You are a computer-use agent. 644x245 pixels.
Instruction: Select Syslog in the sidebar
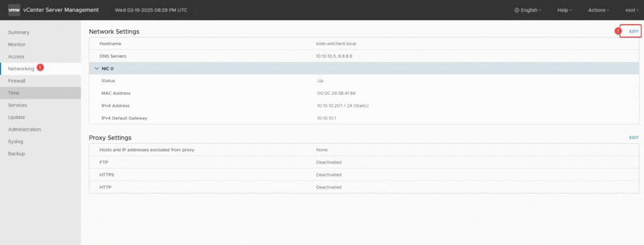(40, 141)
